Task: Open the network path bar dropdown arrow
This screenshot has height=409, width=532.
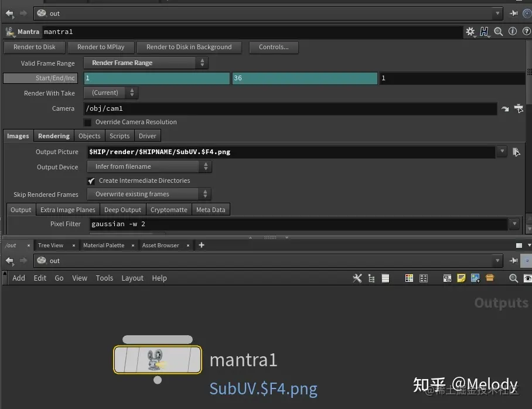Action: (x=497, y=261)
